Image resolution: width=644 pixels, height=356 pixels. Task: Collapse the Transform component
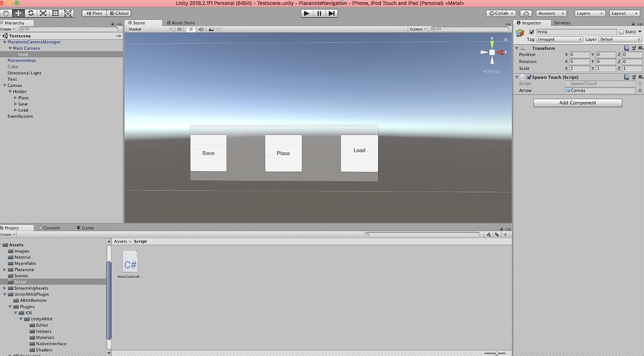(x=517, y=48)
